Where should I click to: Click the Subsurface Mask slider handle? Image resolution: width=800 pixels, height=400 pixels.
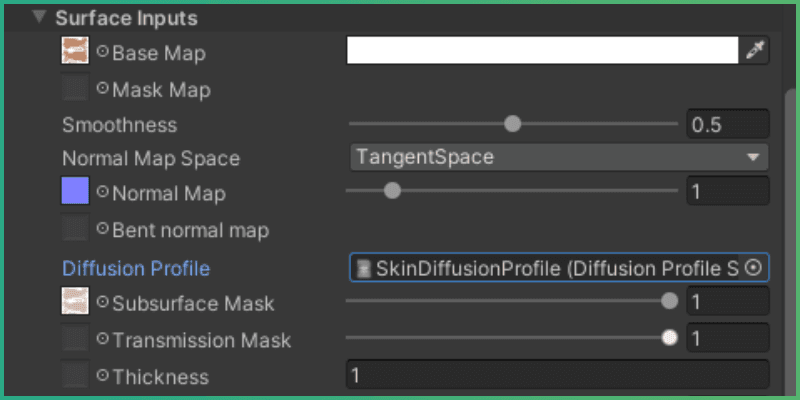coord(669,301)
